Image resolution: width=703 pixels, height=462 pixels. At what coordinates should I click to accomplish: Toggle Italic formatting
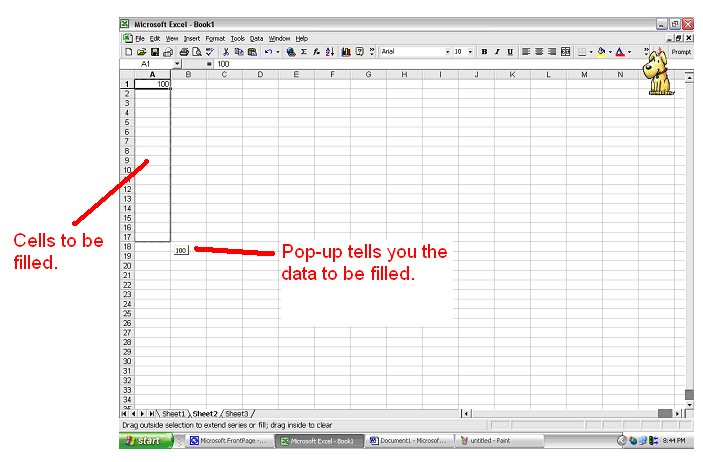[x=497, y=52]
